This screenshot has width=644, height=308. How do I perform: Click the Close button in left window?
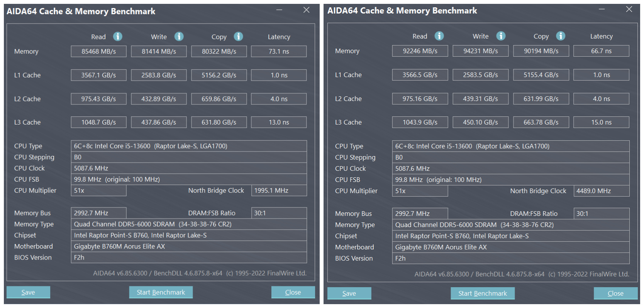[293, 292]
